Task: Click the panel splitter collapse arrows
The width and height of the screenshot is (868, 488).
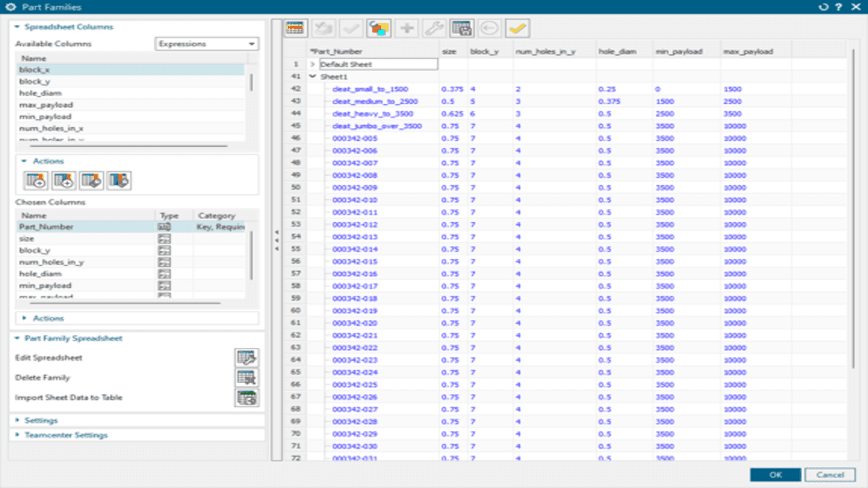Action: tap(275, 241)
